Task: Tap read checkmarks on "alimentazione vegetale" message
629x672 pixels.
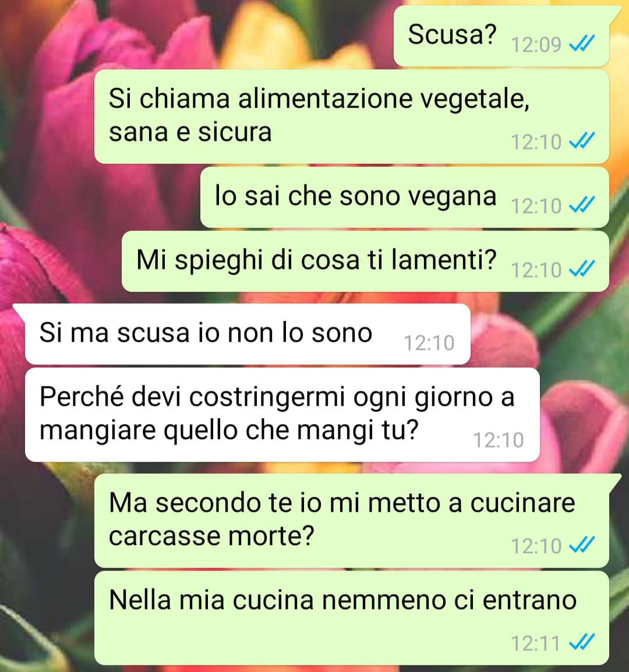Action: pyautogui.click(x=582, y=140)
